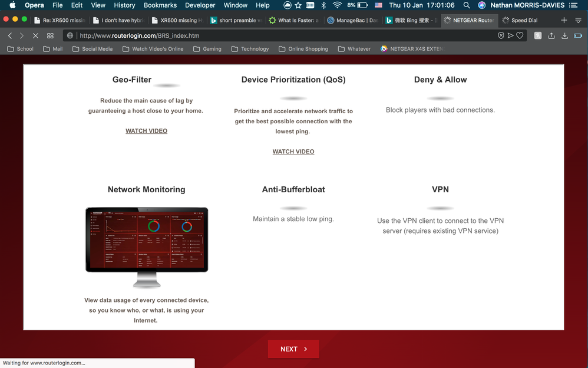588x368 pixels.
Task: Click the My Flow send arrow icon
Action: (510, 35)
